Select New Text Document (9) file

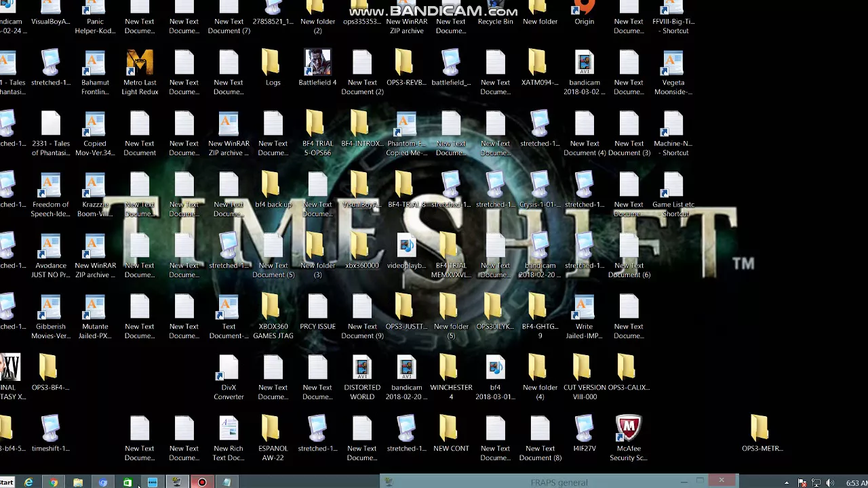[x=362, y=317]
